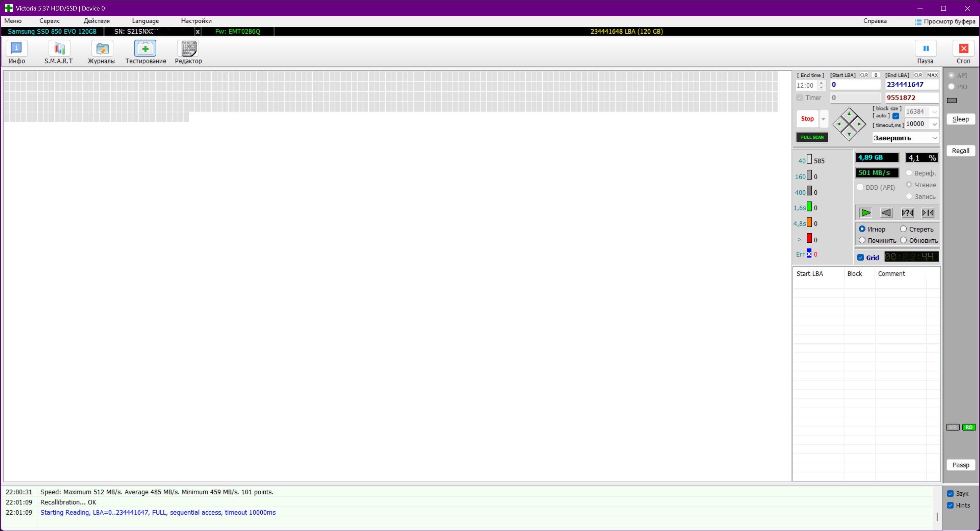Click the Start LBA input field

(x=855, y=85)
